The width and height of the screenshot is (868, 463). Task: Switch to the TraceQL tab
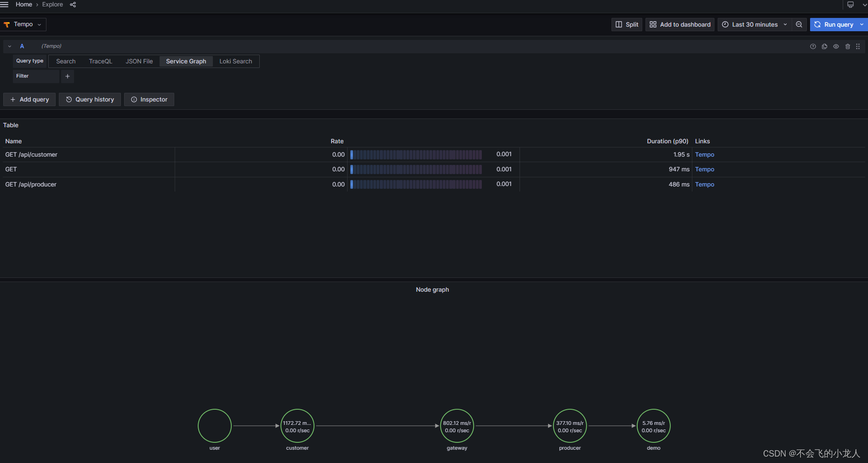pos(100,61)
